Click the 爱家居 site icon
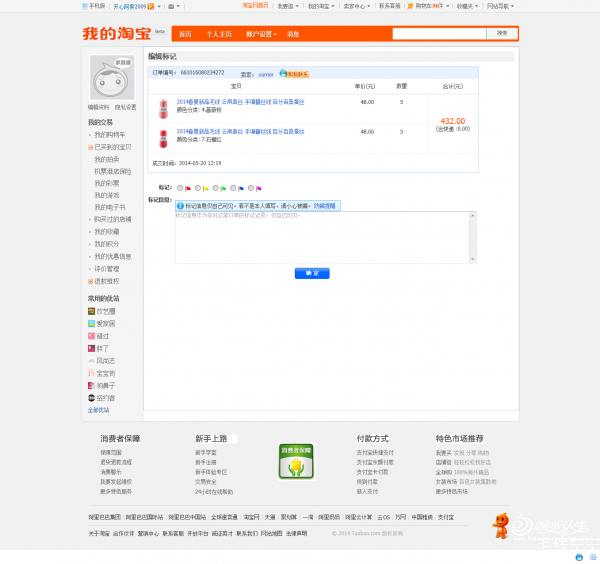 coord(91,324)
